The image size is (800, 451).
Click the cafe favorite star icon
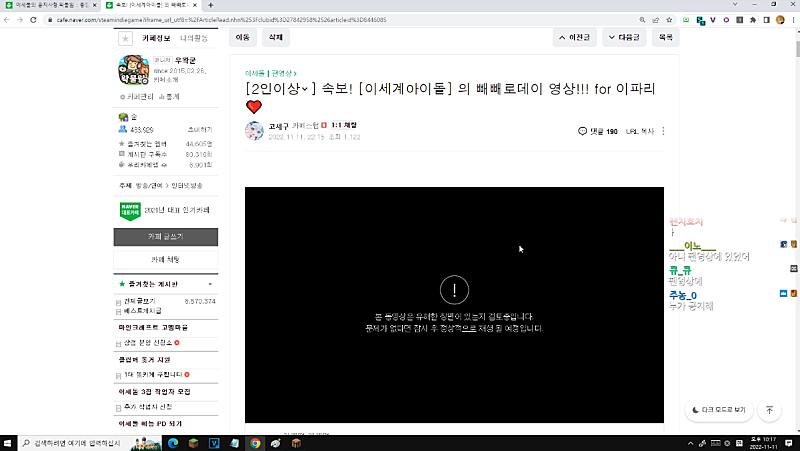pos(125,38)
